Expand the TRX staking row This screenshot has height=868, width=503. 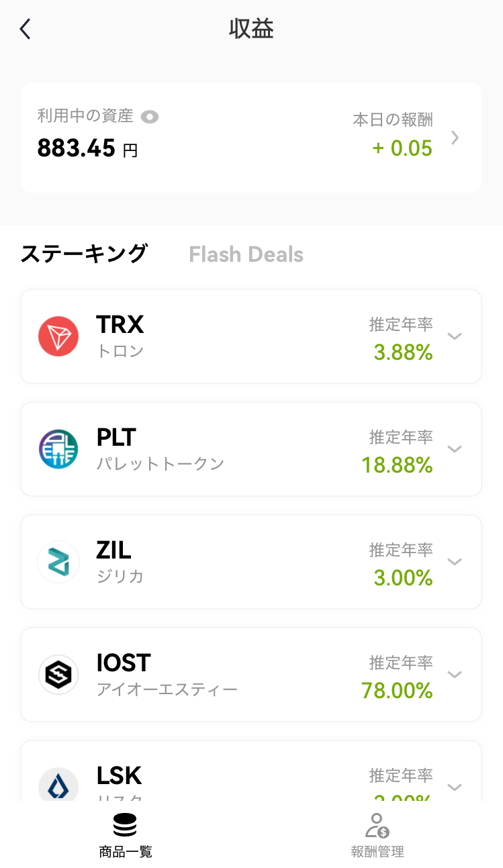(455, 336)
